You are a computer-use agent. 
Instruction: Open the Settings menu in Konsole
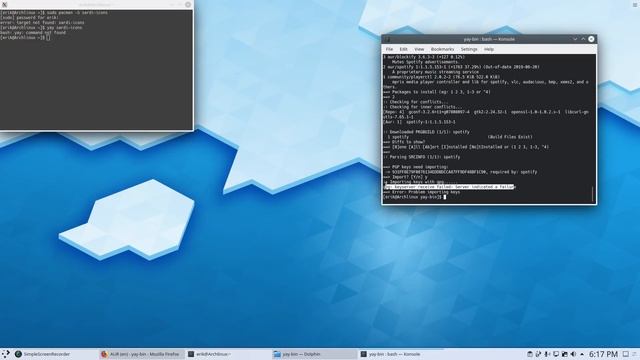point(469,49)
